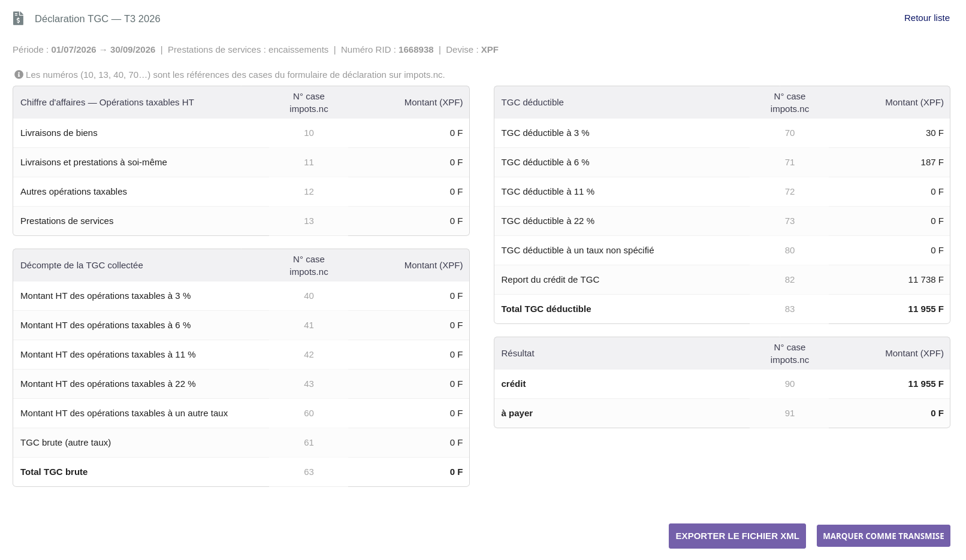Select Autres opérations taxables row label
The height and width of the screenshot is (560, 966).
click(74, 192)
